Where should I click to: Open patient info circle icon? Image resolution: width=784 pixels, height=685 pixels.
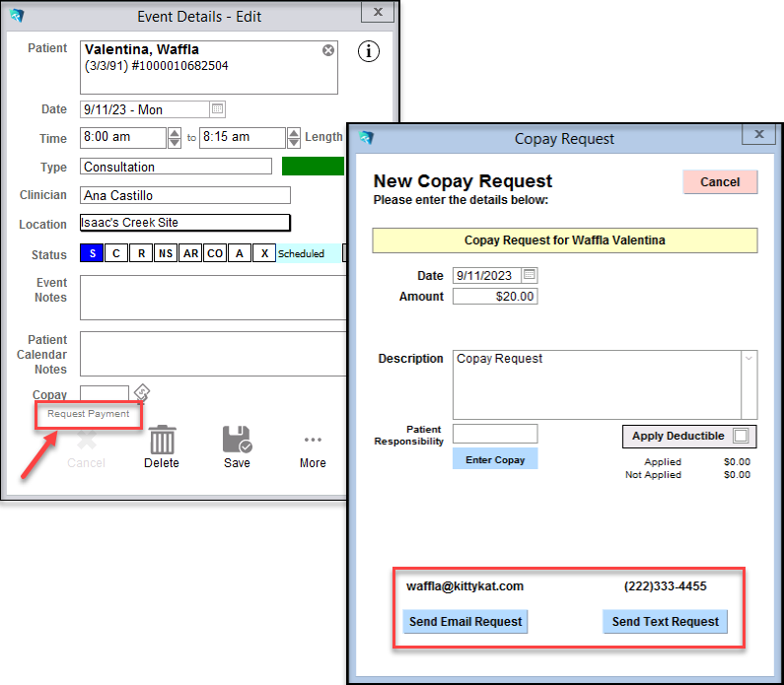[x=369, y=51]
